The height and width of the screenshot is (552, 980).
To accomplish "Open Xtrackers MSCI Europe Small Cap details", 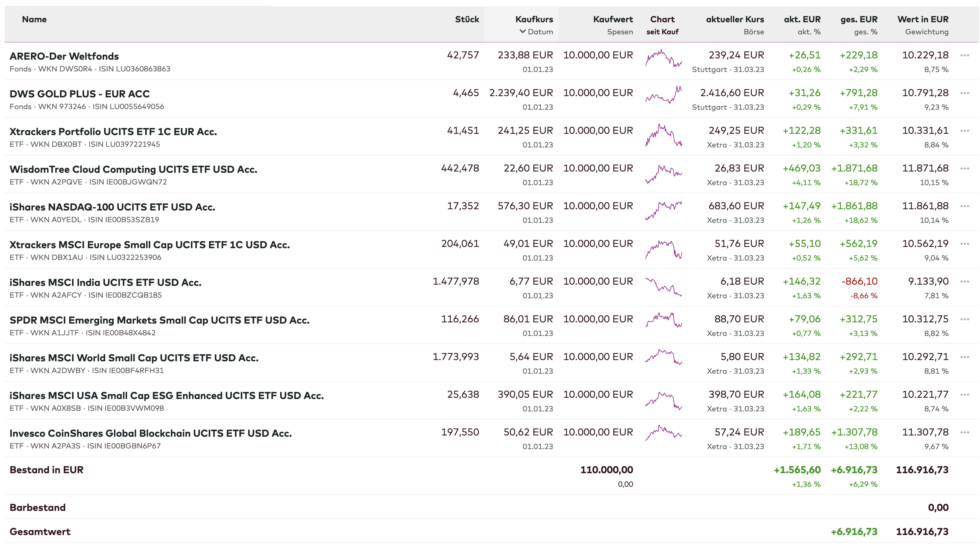I will click(x=150, y=245).
